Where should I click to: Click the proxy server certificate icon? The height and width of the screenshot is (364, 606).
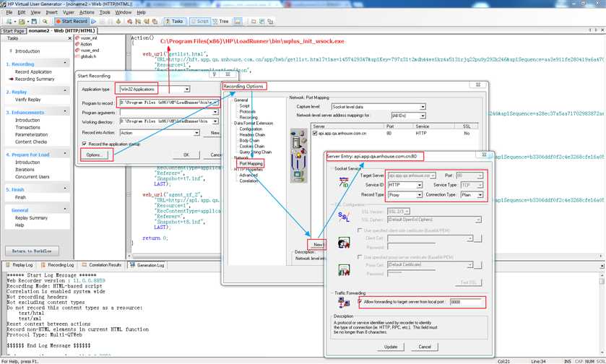click(344, 269)
